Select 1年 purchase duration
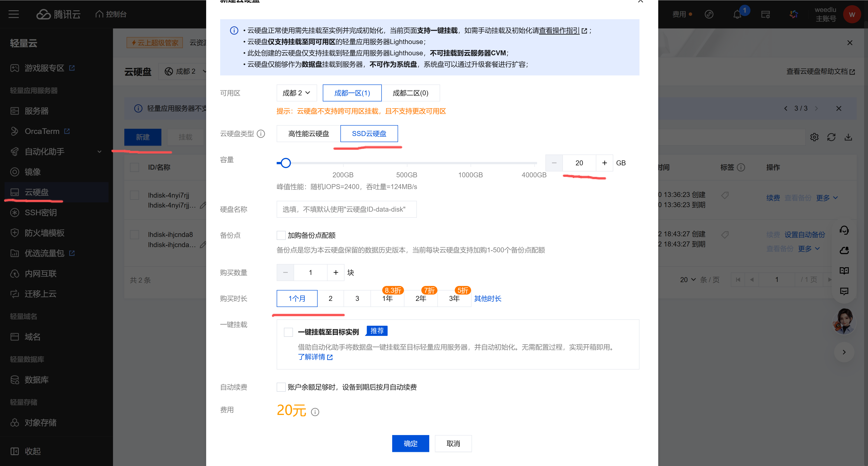868x466 pixels. pyautogui.click(x=387, y=299)
